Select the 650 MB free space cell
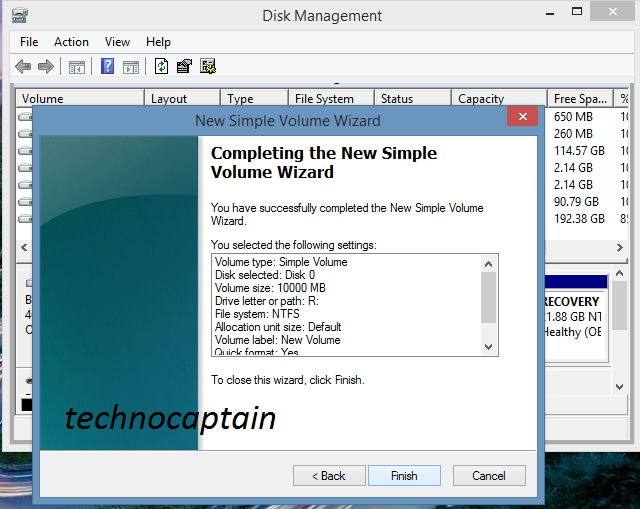This screenshot has width=640, height=509. coord(573,117)
